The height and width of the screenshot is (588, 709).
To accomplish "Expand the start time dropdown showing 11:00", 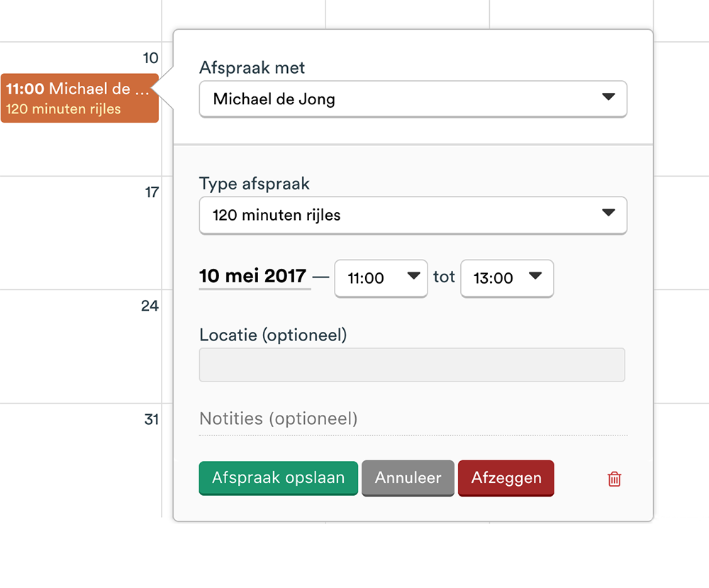I will click(381, 279).
